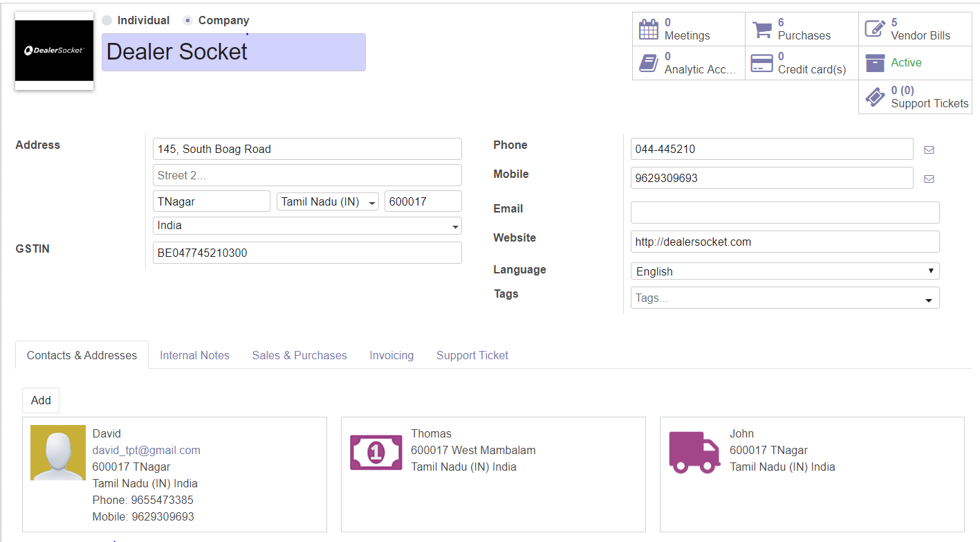Switch to the Contacts & Addresses tab

click(x=82, y=355)
